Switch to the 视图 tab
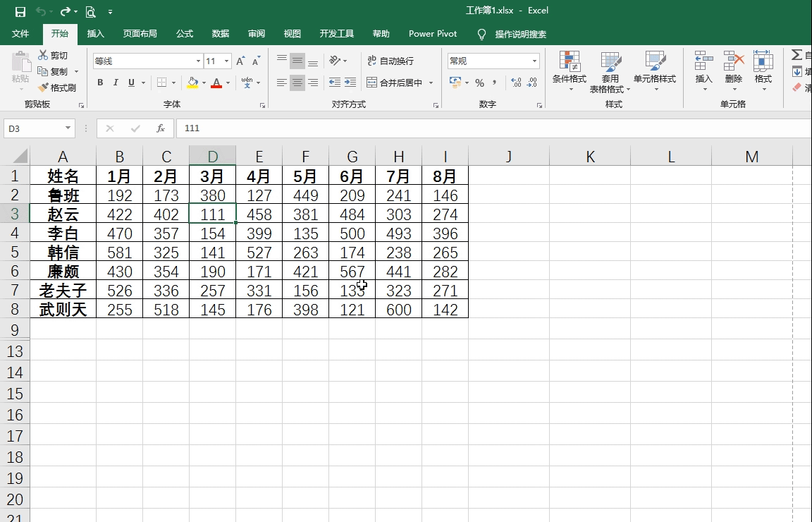This screenshot has width=812, height=522. tap(292, 34)
